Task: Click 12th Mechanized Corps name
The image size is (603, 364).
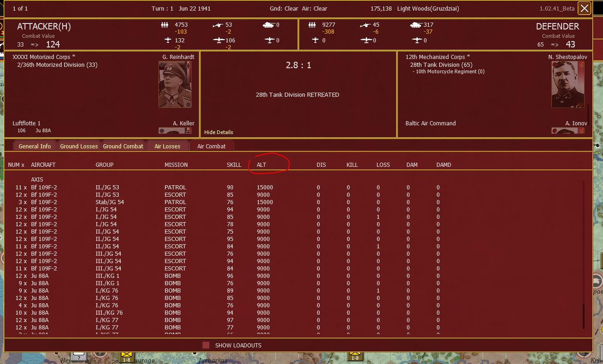Action: pos(438,57)
